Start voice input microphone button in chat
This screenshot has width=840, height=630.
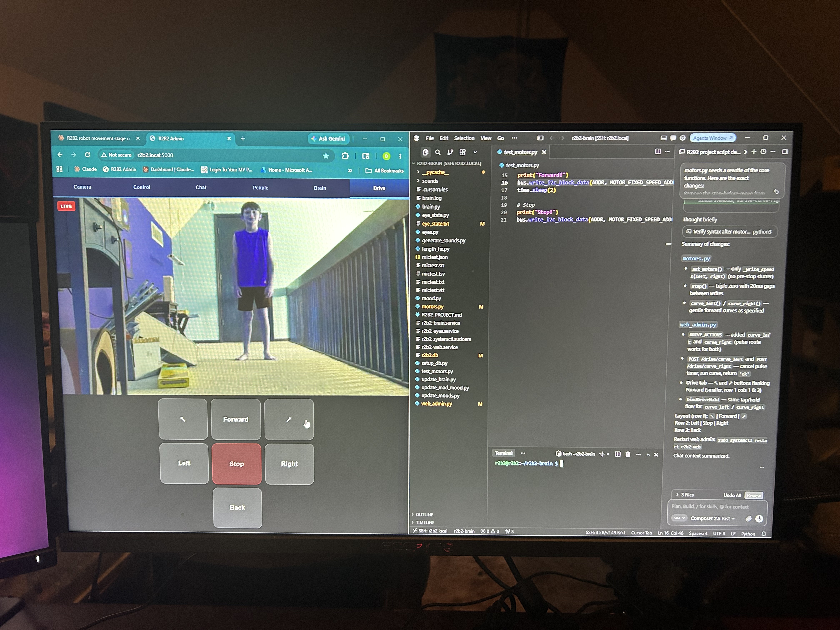click(759, 518)
